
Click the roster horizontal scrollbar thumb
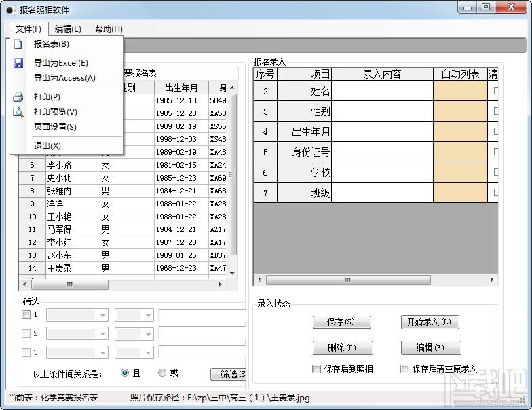[69, 284]
